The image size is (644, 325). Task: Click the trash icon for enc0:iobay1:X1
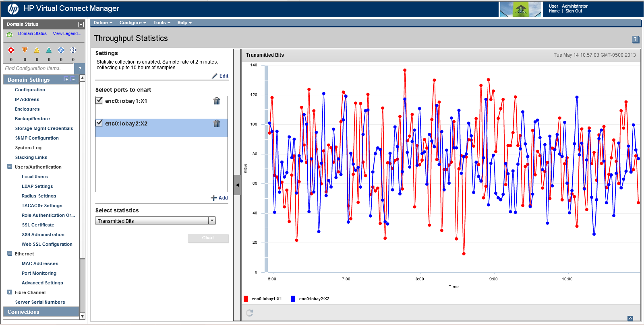(217, 101)
